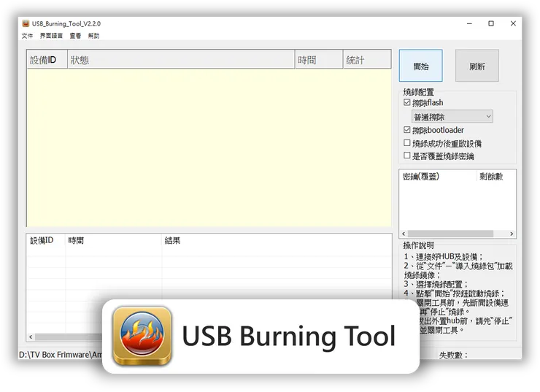Click the 統計 column header
540x392 pixels.
367,60
